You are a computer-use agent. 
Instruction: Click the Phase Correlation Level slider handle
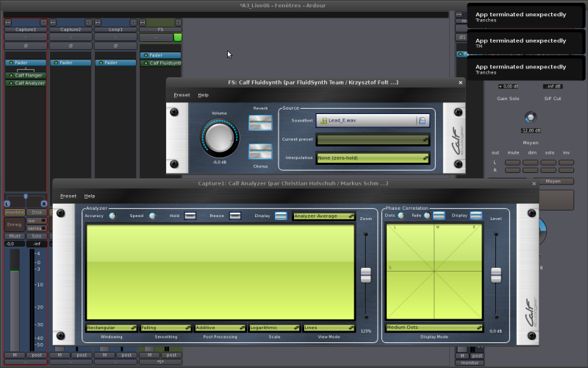496,275
